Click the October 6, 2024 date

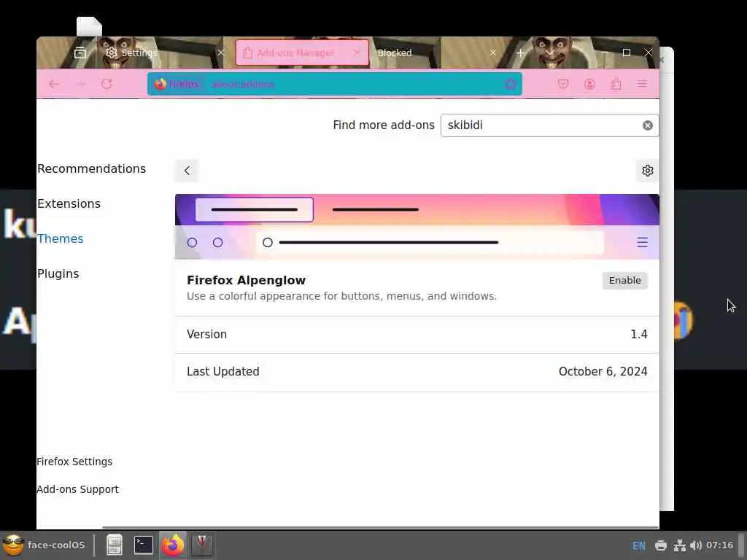603,371
